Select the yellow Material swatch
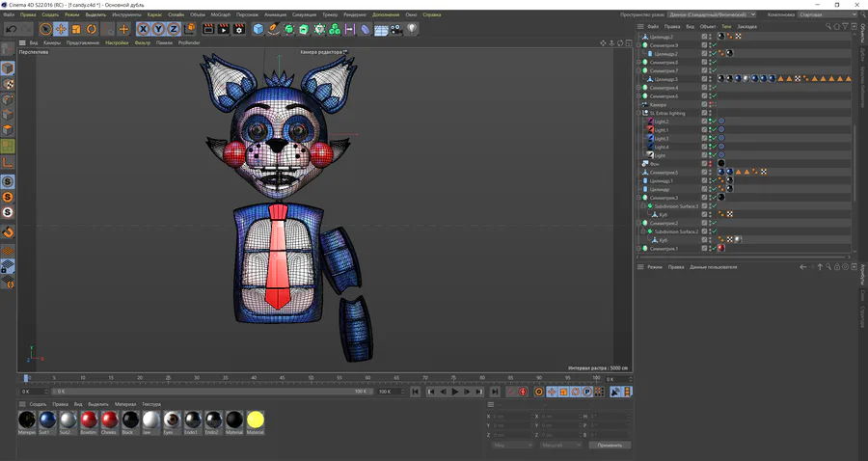This screenshot has width=868, height=461. [256, 420]
